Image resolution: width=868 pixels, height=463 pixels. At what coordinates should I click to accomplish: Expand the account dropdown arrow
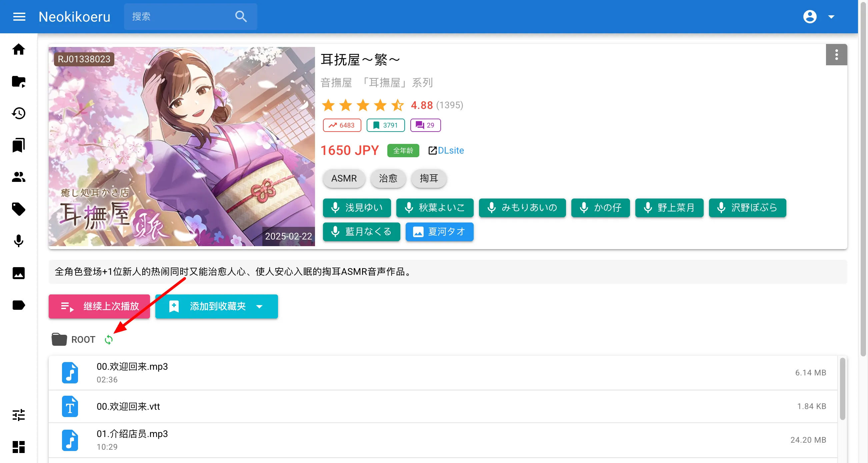point(831,17)
